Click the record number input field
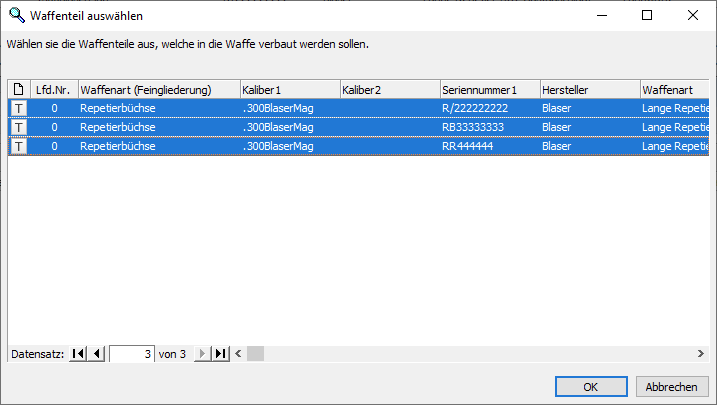Viewport: 717px width, 405px height. 132,354
